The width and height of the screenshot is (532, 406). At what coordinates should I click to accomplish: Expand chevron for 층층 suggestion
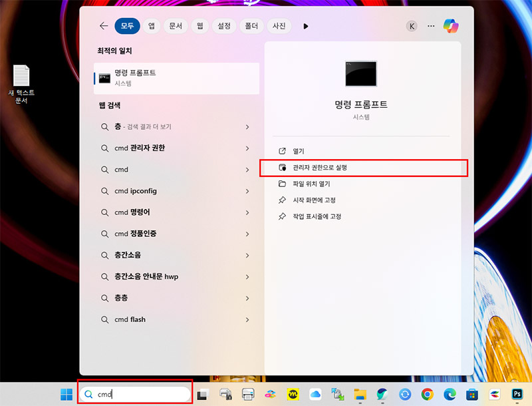247,298
